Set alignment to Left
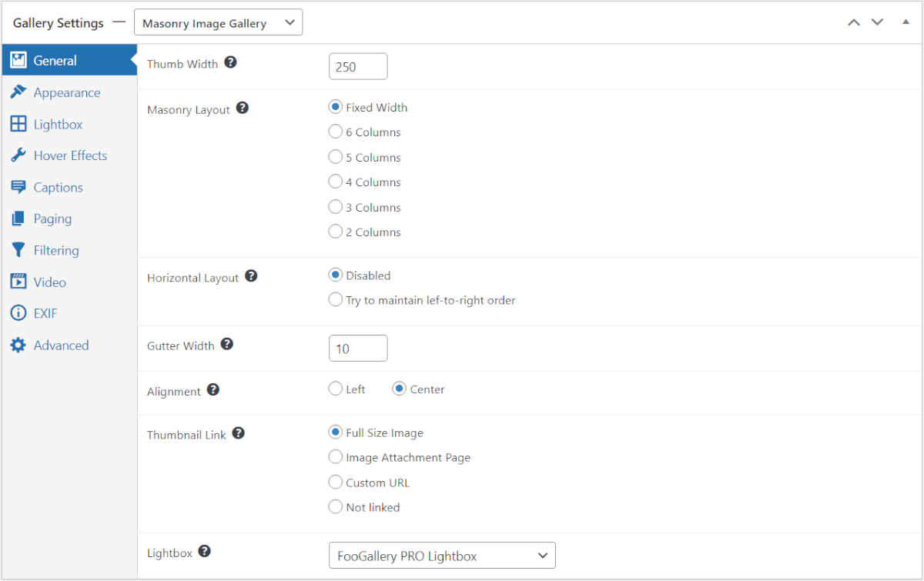924x581 pixels. coord(335,389)
